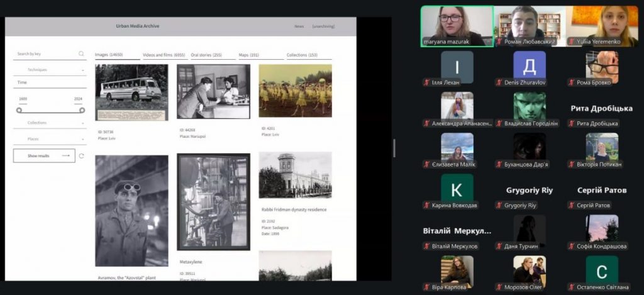
Task: Click the Д avatar of Denis Zhuravlov
Action: click(529, 66)
